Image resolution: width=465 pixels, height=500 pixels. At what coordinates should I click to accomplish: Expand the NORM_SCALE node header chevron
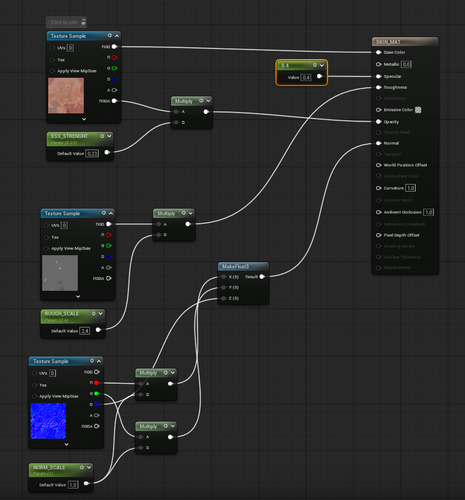(89, 467)
